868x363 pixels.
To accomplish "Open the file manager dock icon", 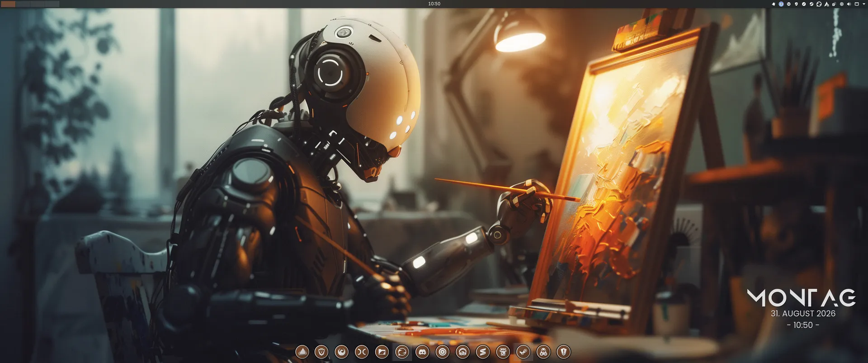I will [382, 352].
